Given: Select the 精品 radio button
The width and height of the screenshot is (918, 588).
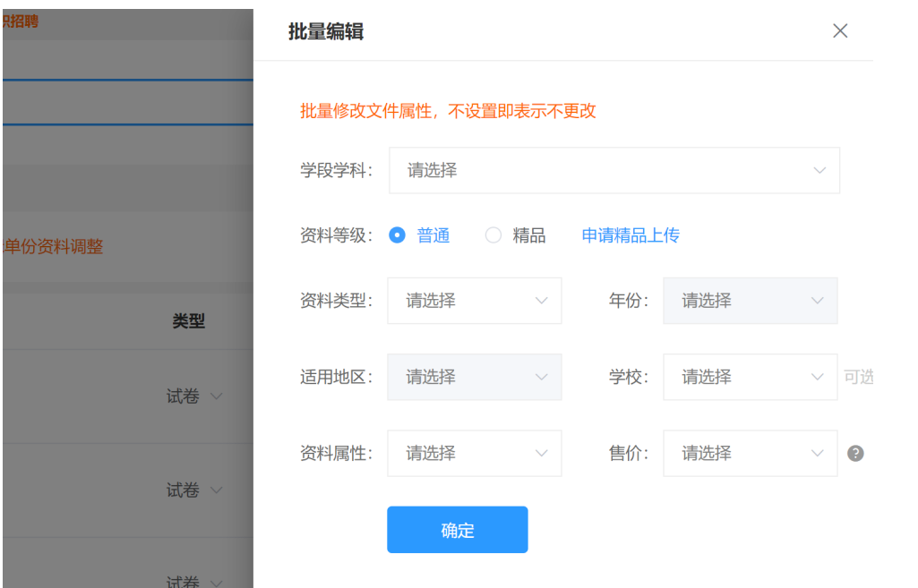Looking at the screenshot, I should [x=493, y=235].
